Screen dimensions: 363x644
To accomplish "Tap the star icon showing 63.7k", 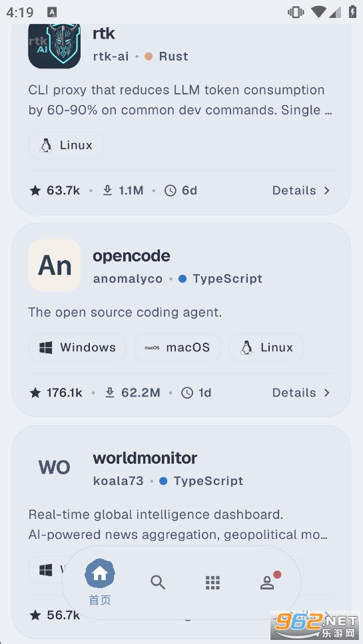I will [35, 190].
